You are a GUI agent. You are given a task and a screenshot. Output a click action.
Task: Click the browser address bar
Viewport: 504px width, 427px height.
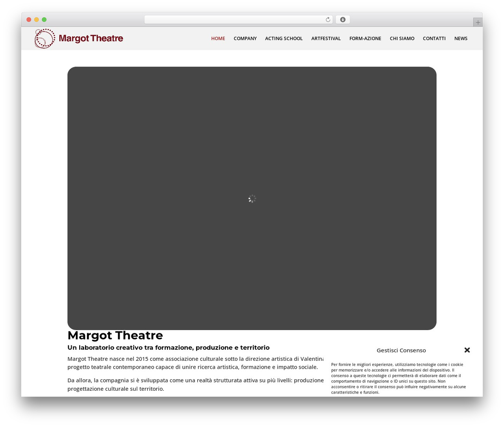tap(238, 20)
